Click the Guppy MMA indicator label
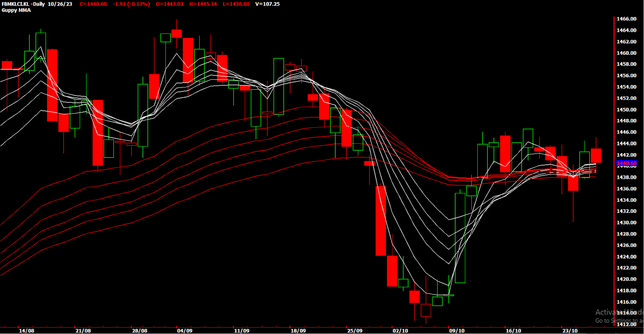 pos(16,10)
